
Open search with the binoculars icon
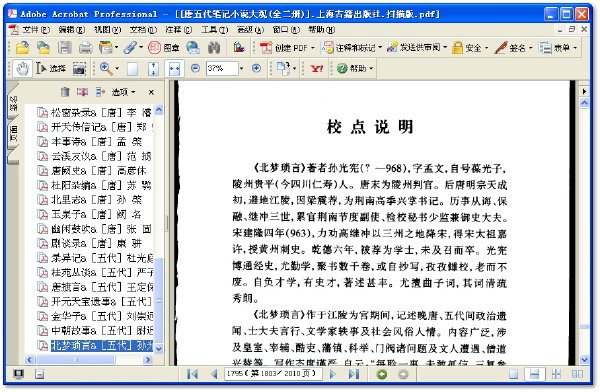click(214, 48)
